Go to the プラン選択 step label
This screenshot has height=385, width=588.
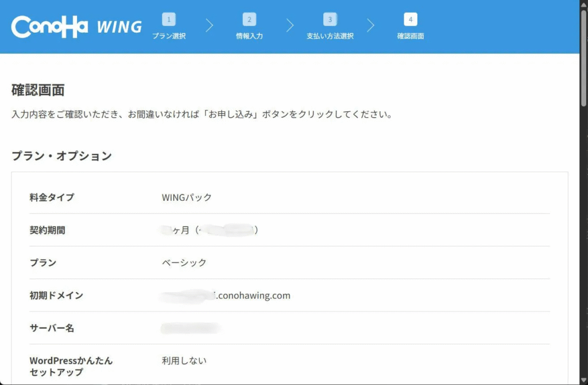pos(169,36)
